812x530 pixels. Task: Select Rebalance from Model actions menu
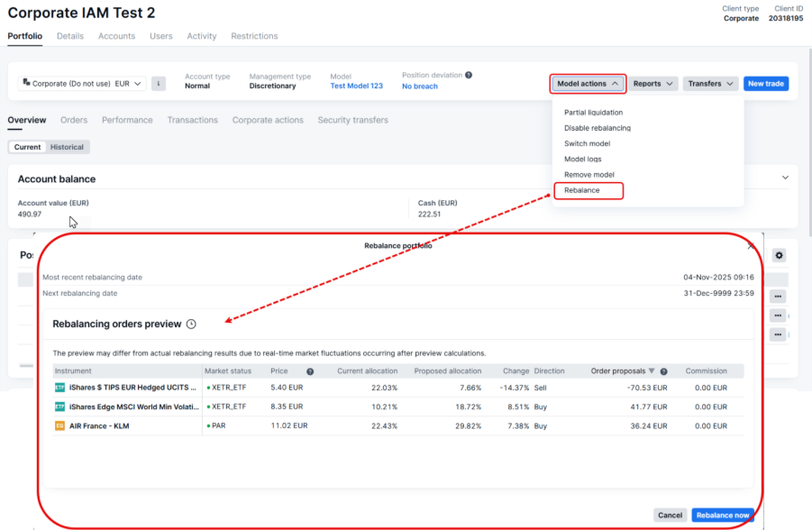tap(582, 190)
